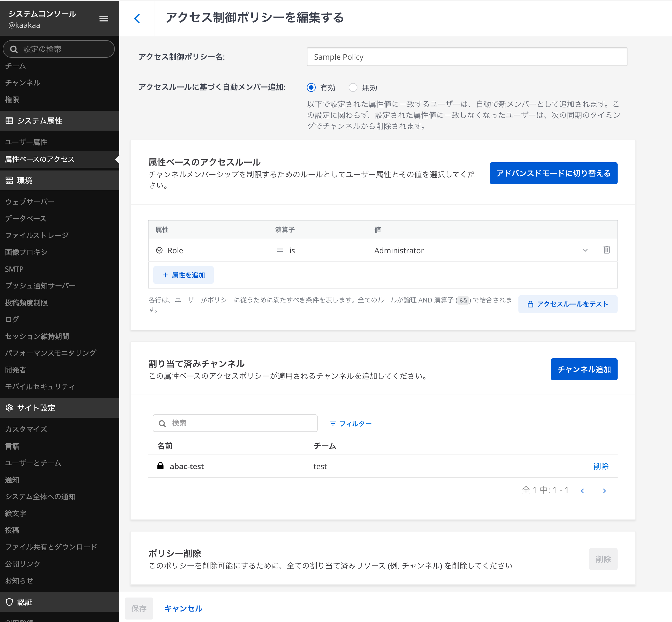Screen dimensions: 672x622
Task: Click the back arrow chevron icon
Action: [x=137, y=18]
